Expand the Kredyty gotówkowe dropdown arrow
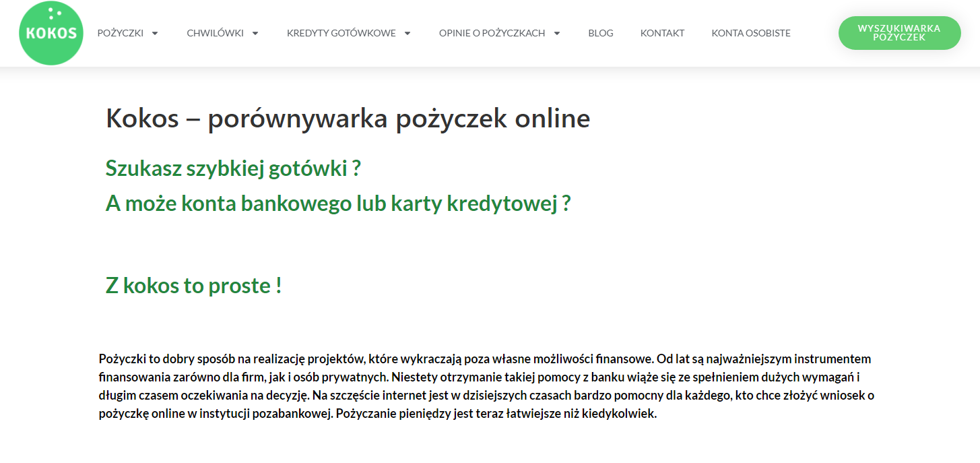 click(x=407, y=33)
